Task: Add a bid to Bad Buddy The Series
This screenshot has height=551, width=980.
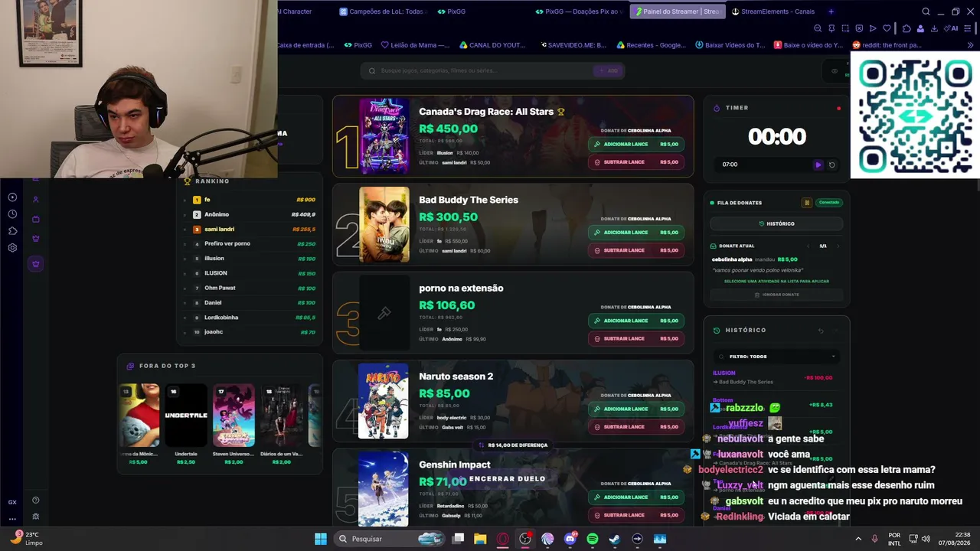Action: coord(635,233)
